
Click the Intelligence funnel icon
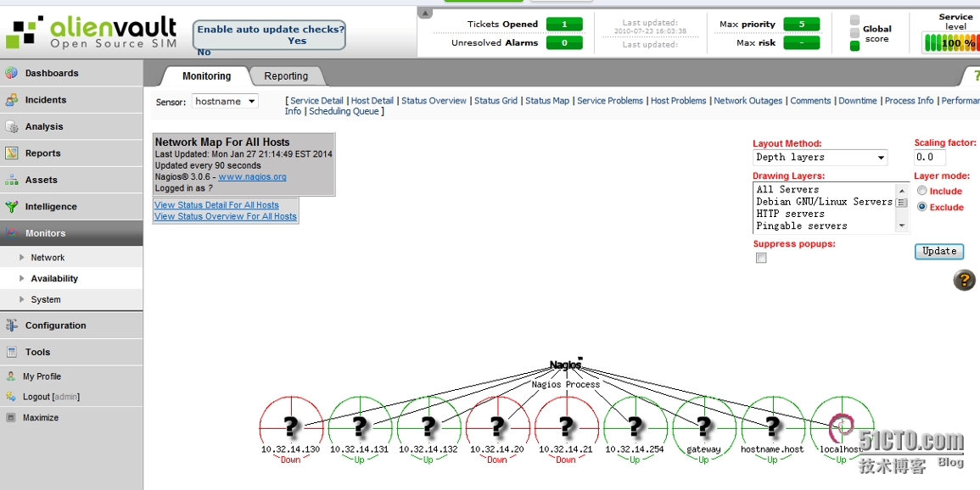11,207
